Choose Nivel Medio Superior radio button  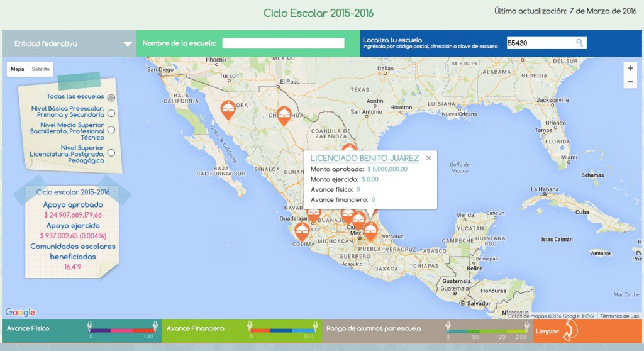111,130
